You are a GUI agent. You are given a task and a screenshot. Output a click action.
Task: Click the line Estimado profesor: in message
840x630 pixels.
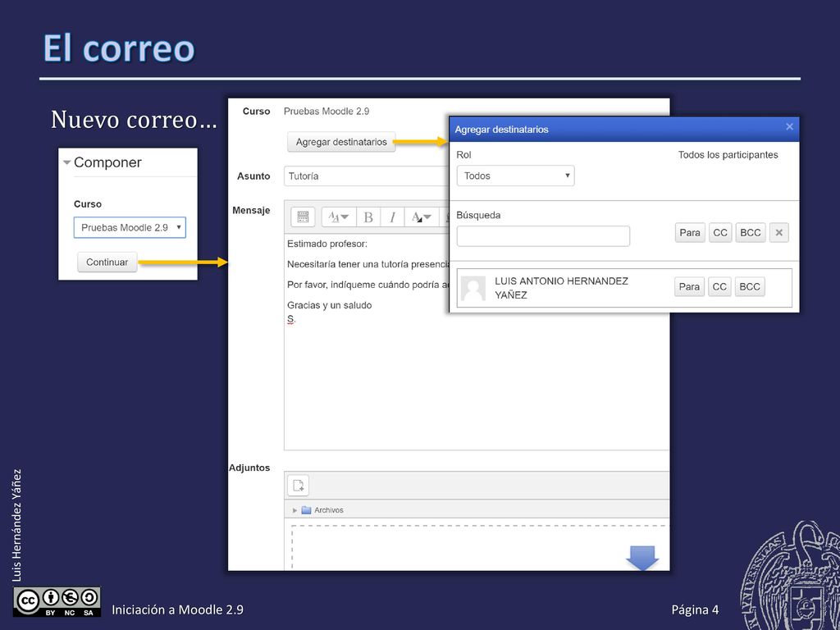point(327,244)
